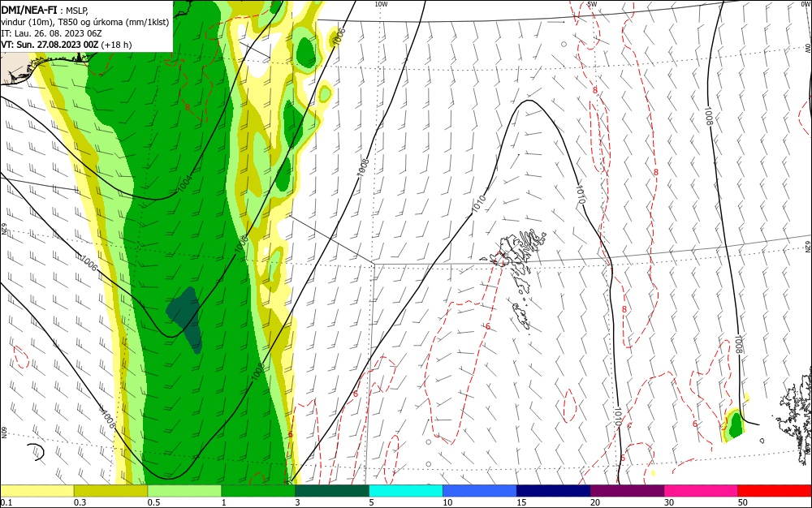Click the 'DMI/NEA-FI' title text

(x=28, y=9)
